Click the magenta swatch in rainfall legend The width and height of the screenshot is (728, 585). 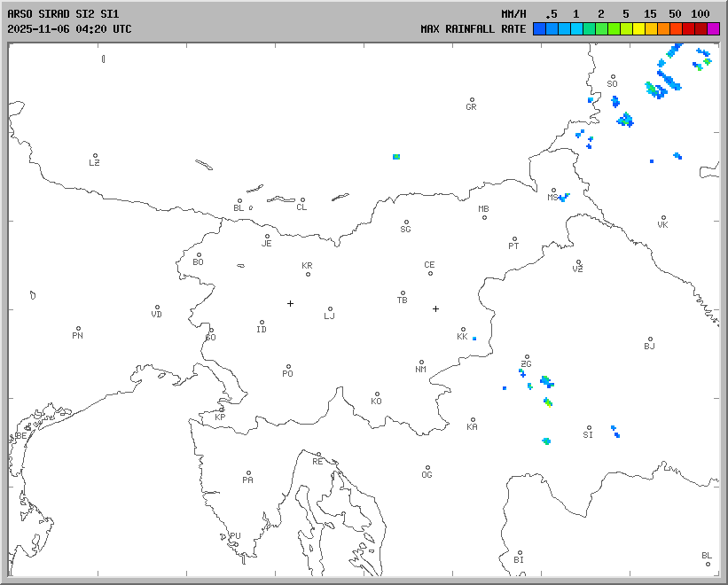(x=714, y=29)
